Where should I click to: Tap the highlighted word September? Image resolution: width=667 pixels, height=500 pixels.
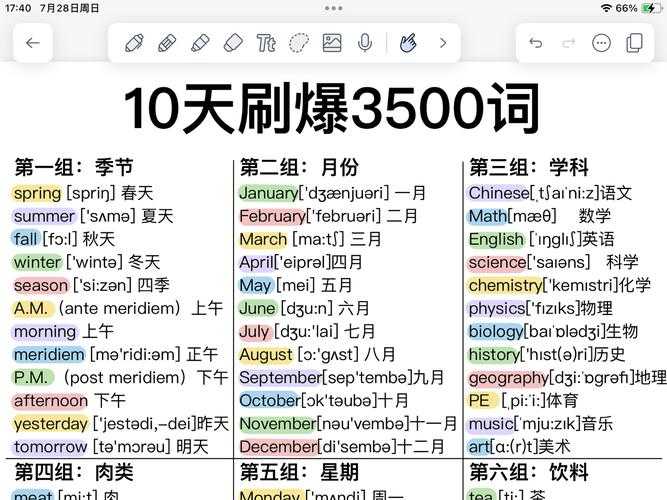point(280,378)
